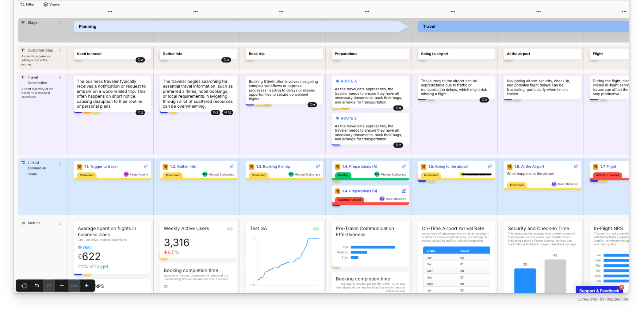The width and height of the screenshot is (644, 313).
Task: Click the link icon beside Weekly Active Users
Action: point(230,228)
